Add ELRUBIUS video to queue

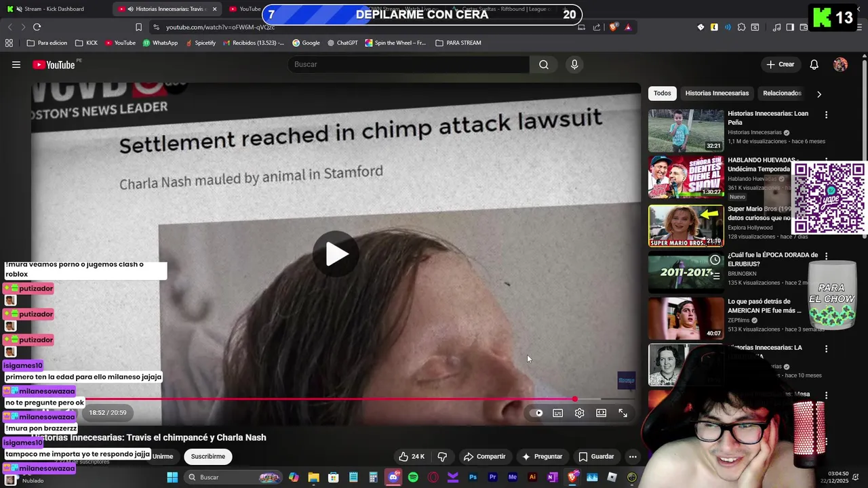[715, 276]
